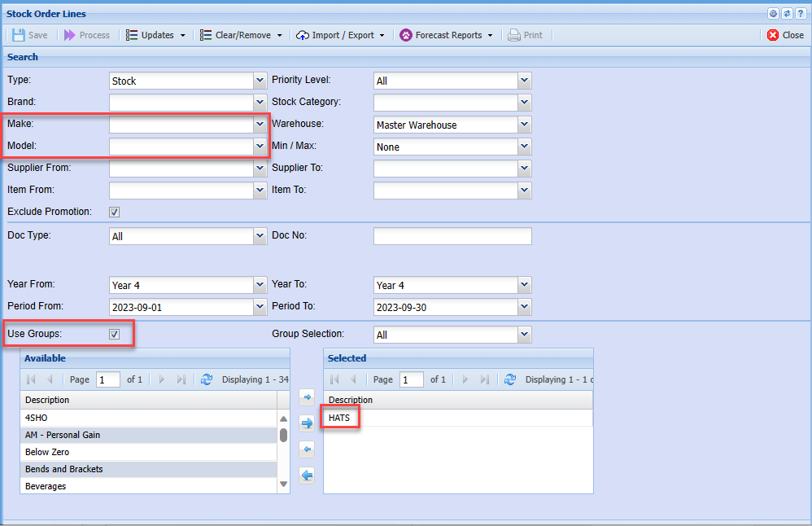Move the selected group right with the small arrow

(307, 397)
